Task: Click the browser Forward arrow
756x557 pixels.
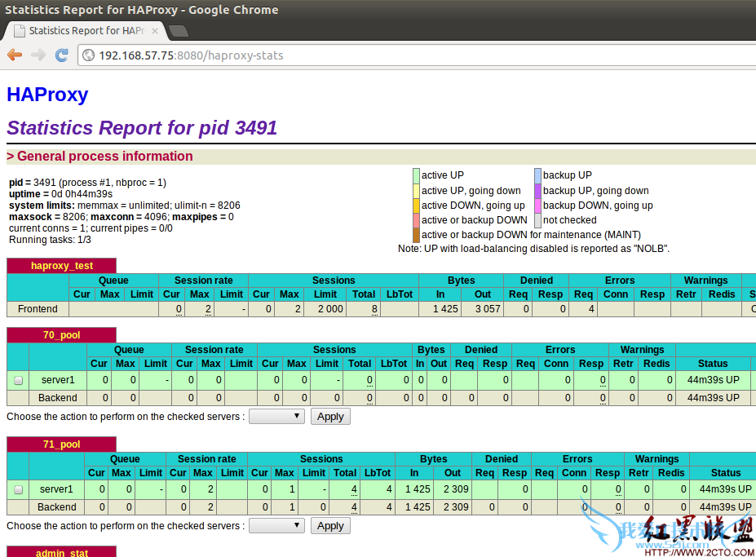Action: pos(38,55)
